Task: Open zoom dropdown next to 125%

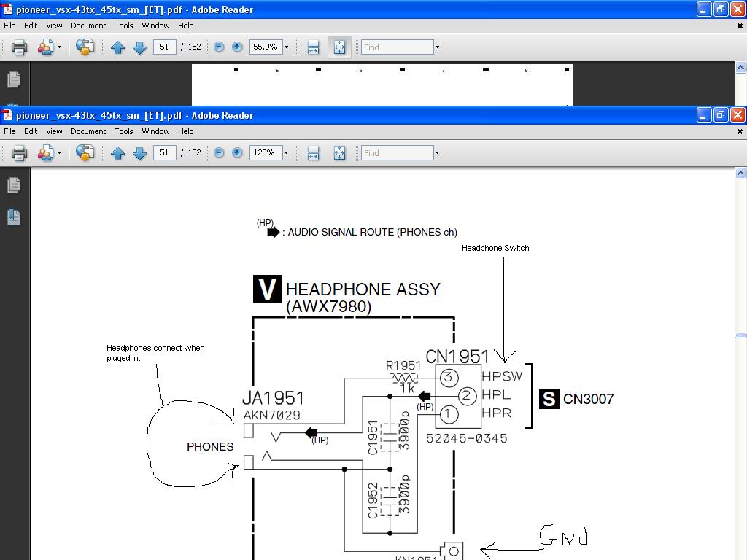Action: pos(286,153)
